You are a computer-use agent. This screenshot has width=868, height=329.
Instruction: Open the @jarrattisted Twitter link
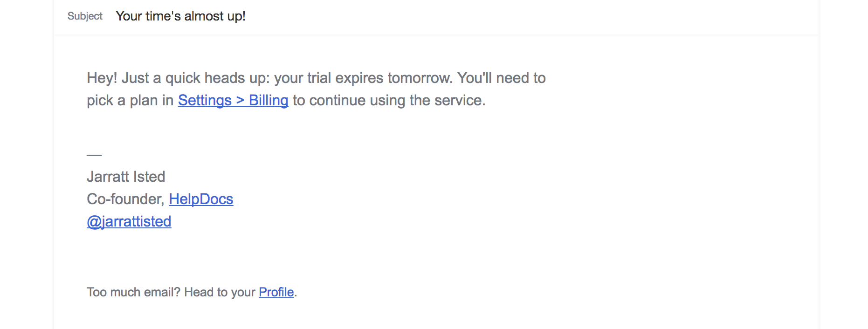(129, 221)
